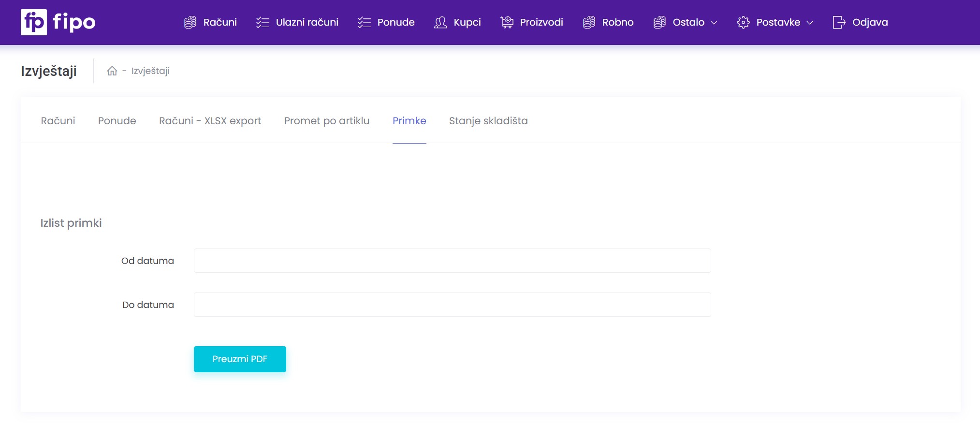Focus the Do datuma date field
The height and width of the screenshot is (424, 980).
coord(452,305)
